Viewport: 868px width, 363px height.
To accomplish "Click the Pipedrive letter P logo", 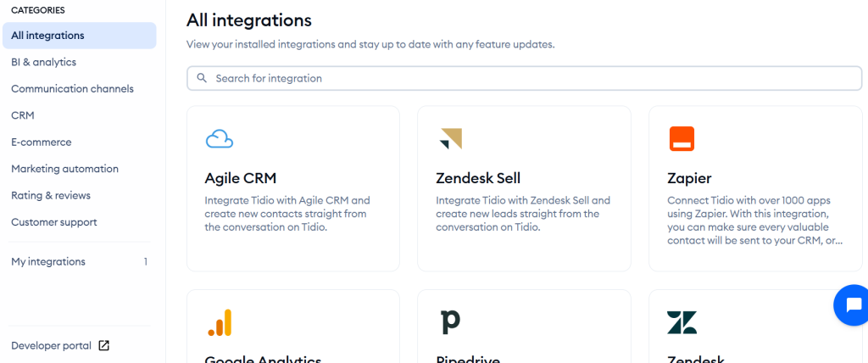I will 451,322.
